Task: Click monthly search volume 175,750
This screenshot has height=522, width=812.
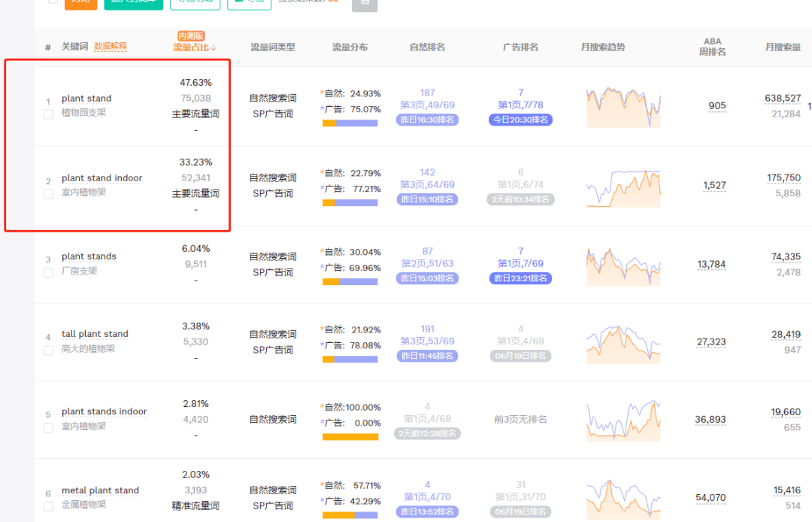Action: 783,178
